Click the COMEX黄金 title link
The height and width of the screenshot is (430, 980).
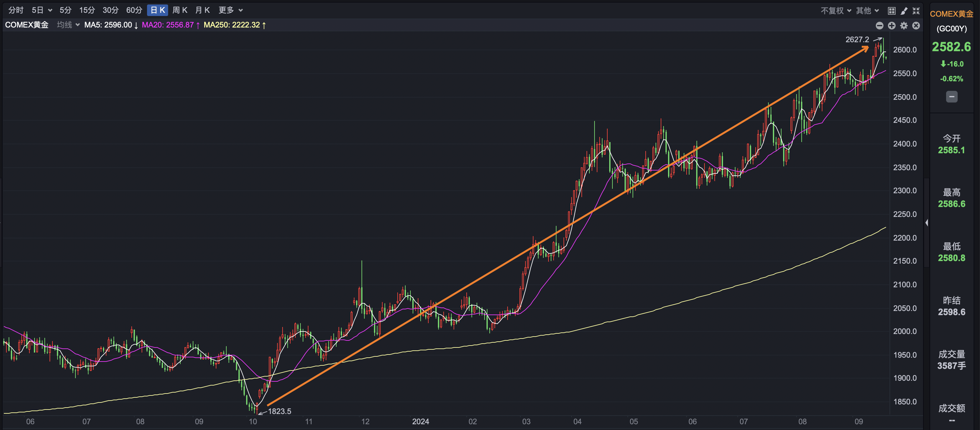[951, 14]
